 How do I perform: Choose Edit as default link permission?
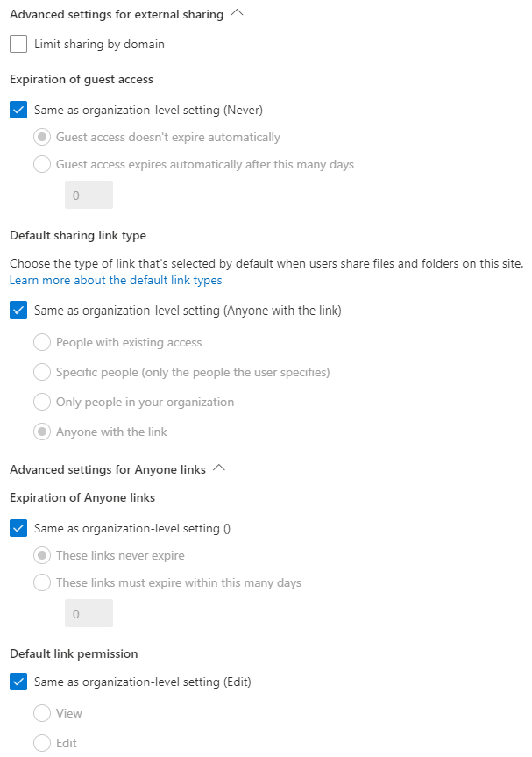42,743
